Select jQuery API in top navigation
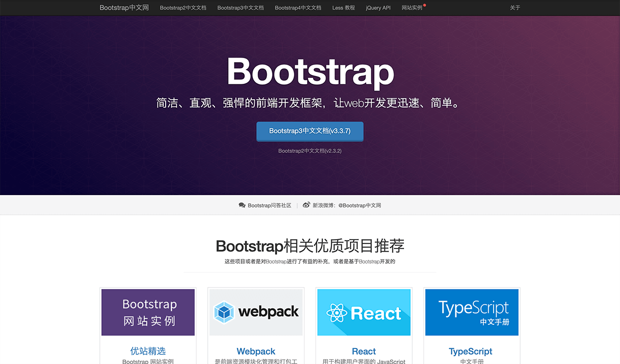Image resolution: width=620 pixels, height=364 pixels. tap(378, 8)
